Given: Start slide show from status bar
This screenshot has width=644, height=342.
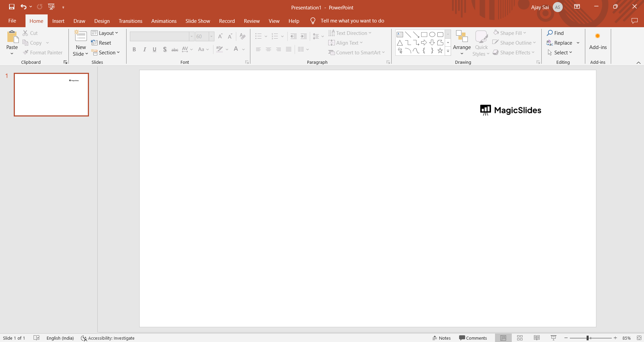Looking at the screenshot, I should (553, 338).
